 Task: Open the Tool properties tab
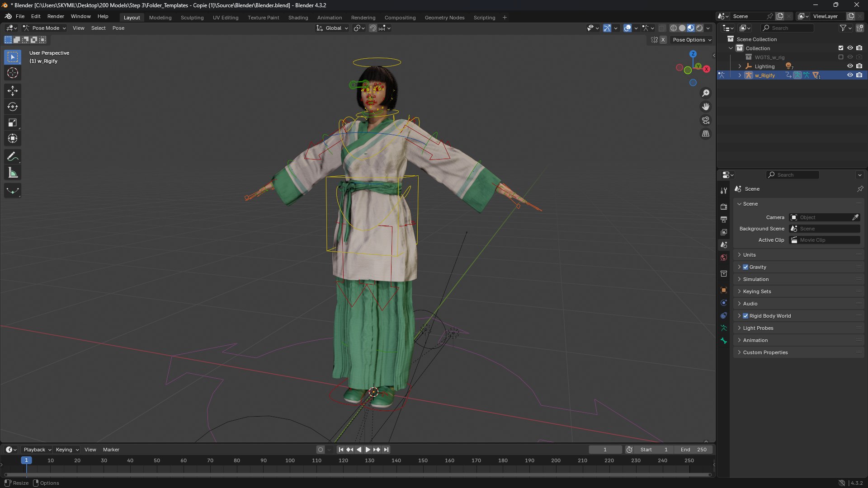pyautogui.click(x=724, y=191)
